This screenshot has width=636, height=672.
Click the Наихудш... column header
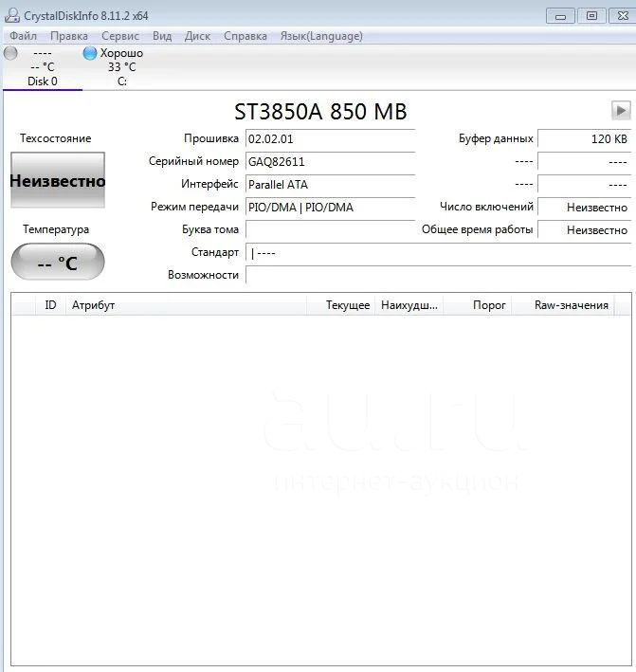coord(409,305)
